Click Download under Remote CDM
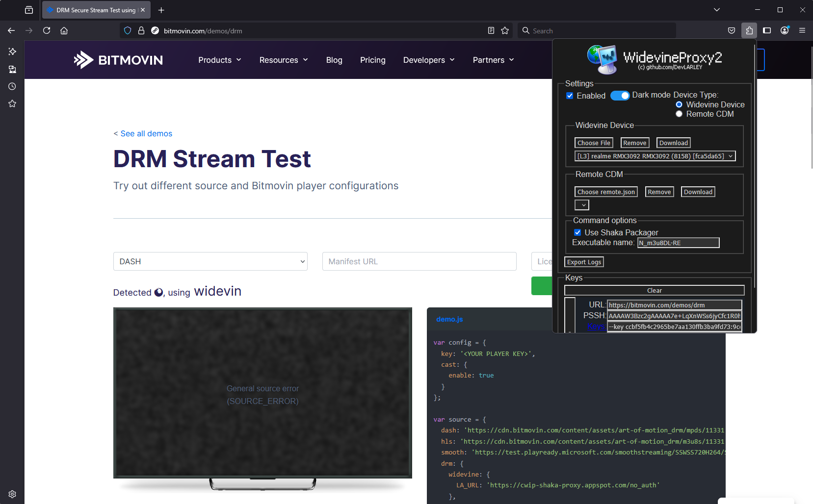The height and width of the screenshot is (504, 813). coord(698,192)
